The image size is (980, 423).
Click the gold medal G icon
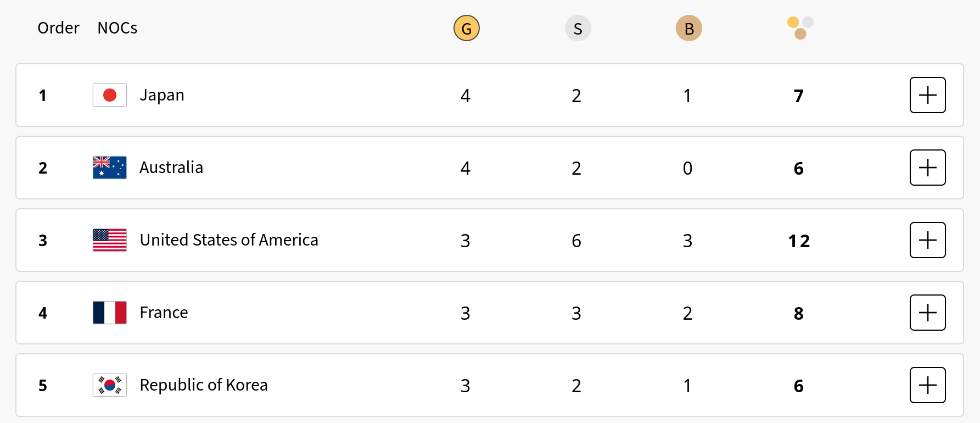[467, 29]
